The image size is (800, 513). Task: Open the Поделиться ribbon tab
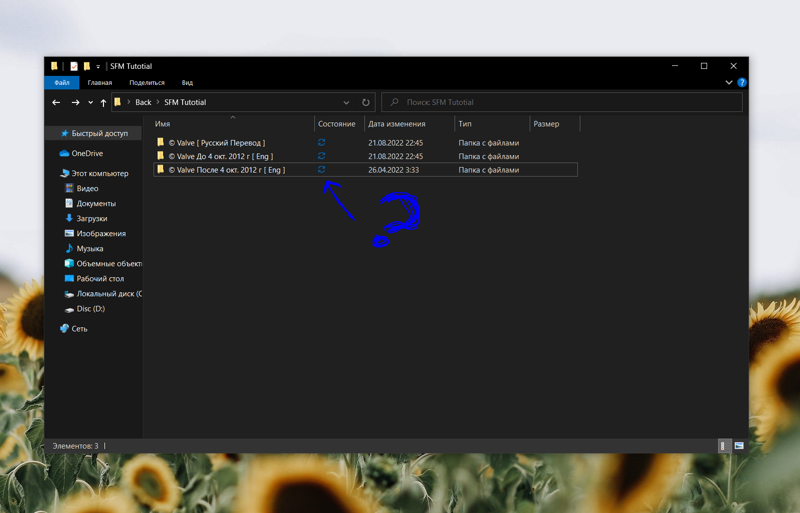(x=147, y=82)
